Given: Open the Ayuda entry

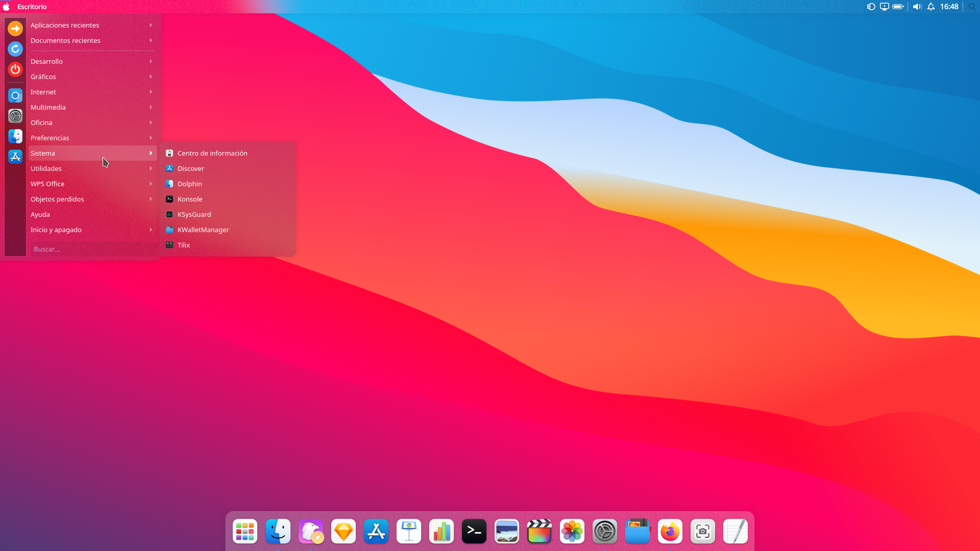Looking at the screenshot, I should (92, 214).
